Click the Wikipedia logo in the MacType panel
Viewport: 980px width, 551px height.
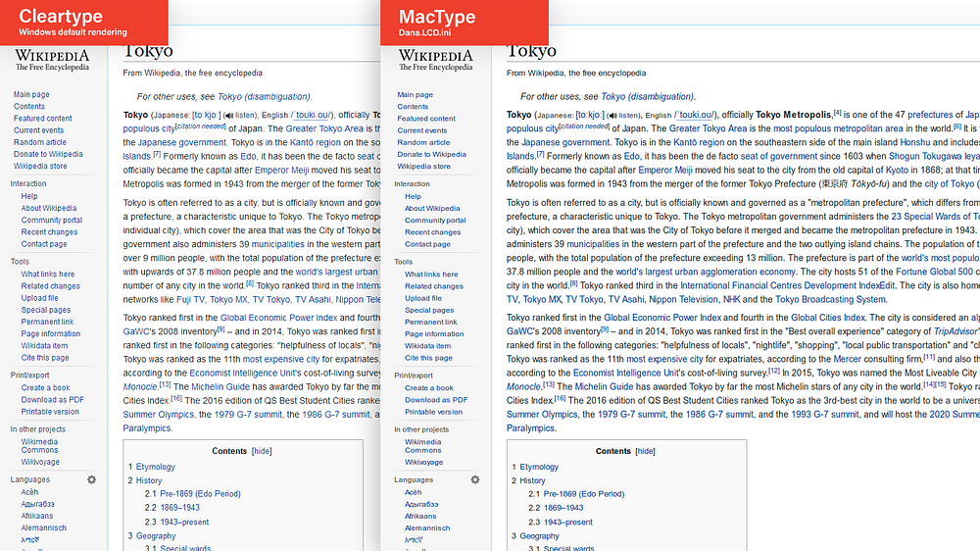tap(436, 60)
